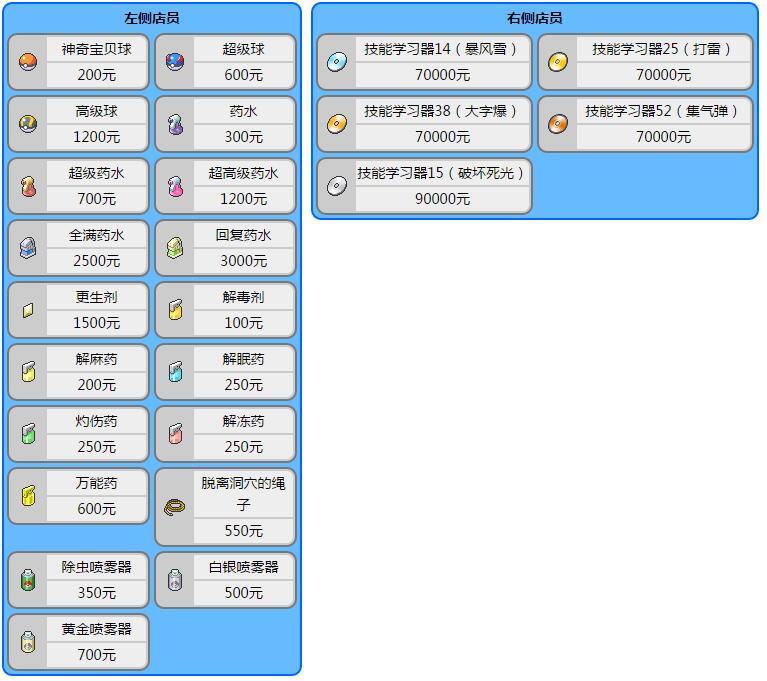767x681 pixels.
Task: Click the 3000元 price of 回复药水
Action: [x=244, y=261]
